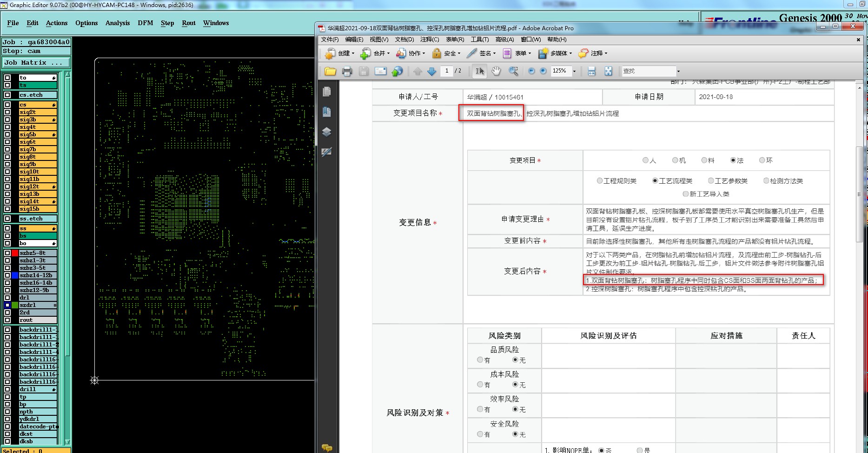Open Acrobat 文件(F) menu
The height and width of the screenshot is (453, 868).
point(330,40)
